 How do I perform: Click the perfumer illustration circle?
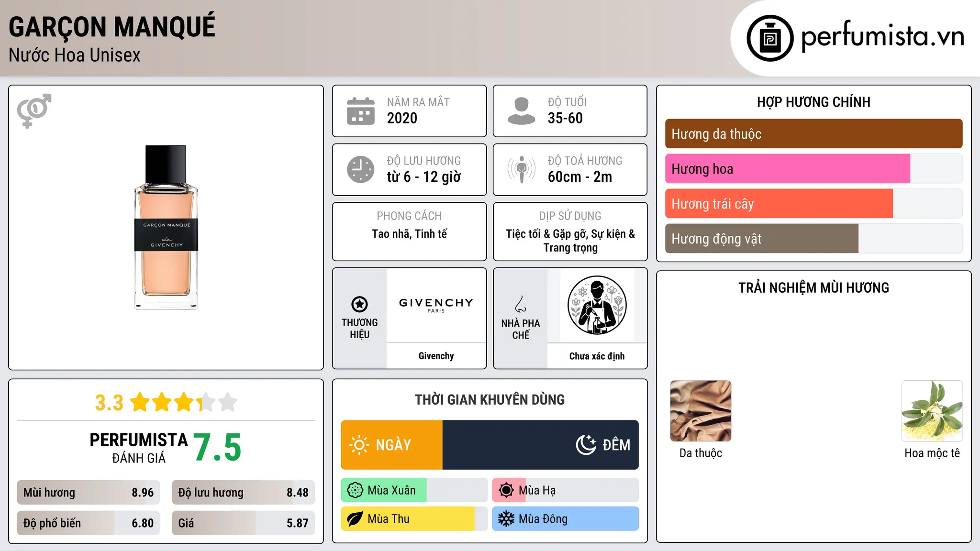click(x=597, y=305)
